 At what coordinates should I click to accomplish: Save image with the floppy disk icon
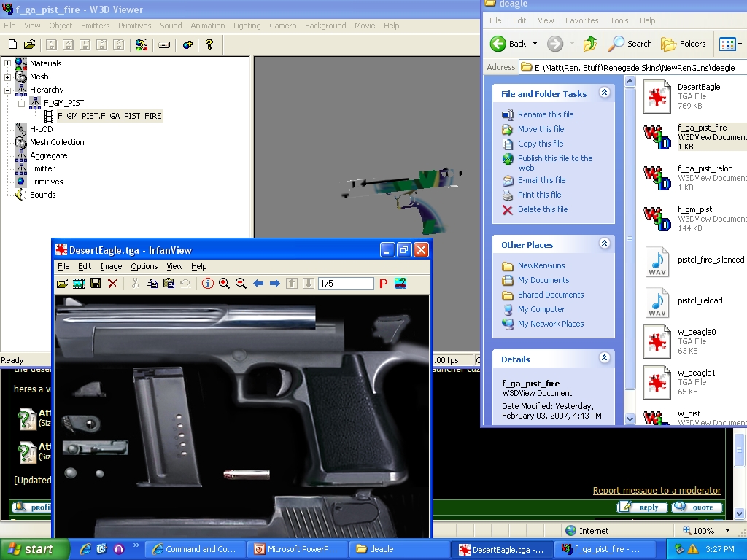tap(96, 284)
